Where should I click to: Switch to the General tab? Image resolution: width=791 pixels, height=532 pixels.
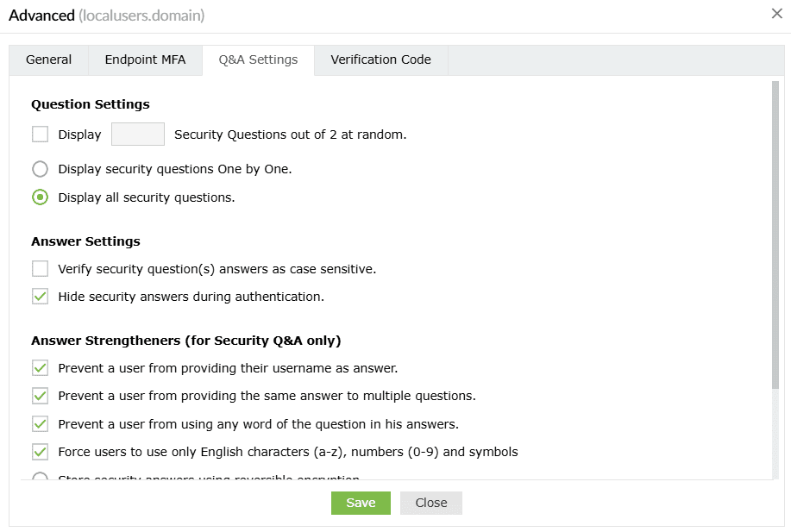[x=48, y=59]
